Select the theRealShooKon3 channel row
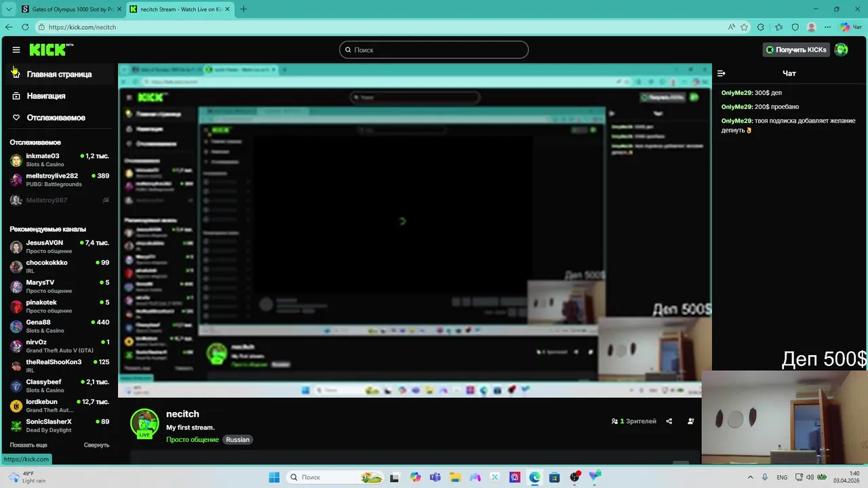 pos(59,366)
